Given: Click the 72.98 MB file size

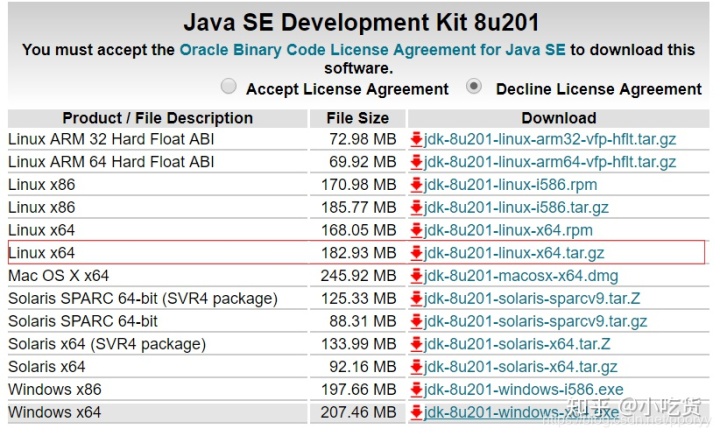Looking at the screenshot, I should 362,139.
